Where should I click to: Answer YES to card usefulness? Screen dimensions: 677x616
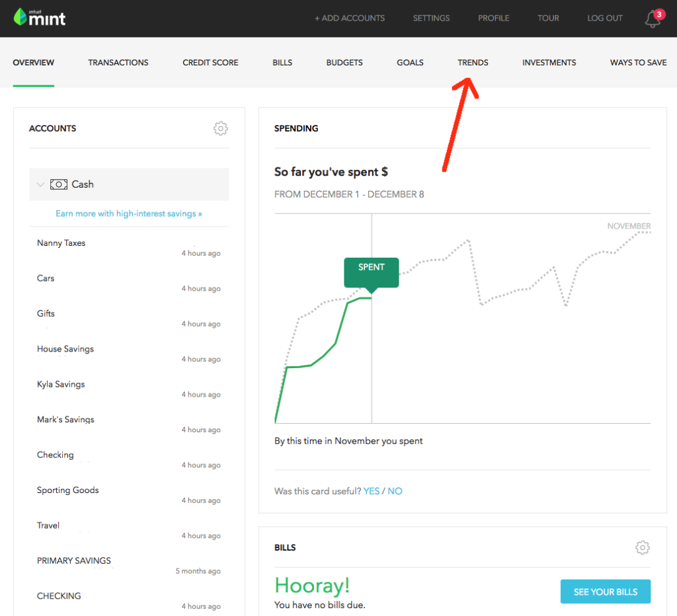(372, 491)
